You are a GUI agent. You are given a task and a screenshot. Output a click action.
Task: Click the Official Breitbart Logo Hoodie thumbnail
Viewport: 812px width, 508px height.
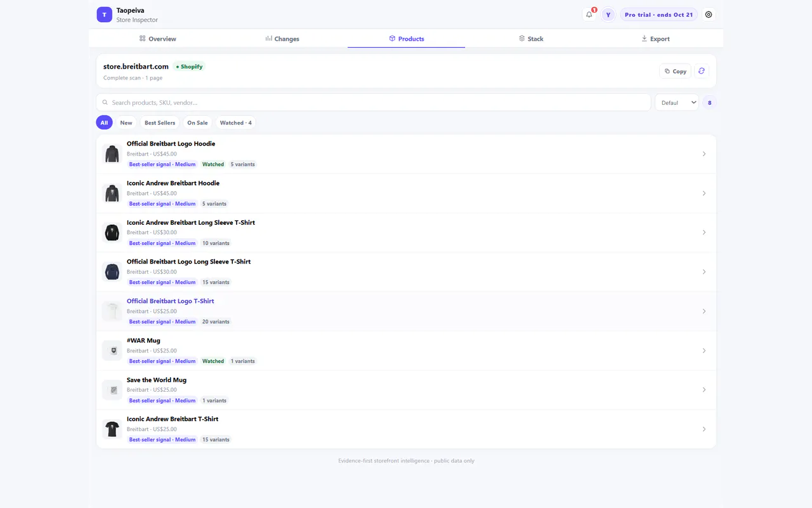point(112,154)
